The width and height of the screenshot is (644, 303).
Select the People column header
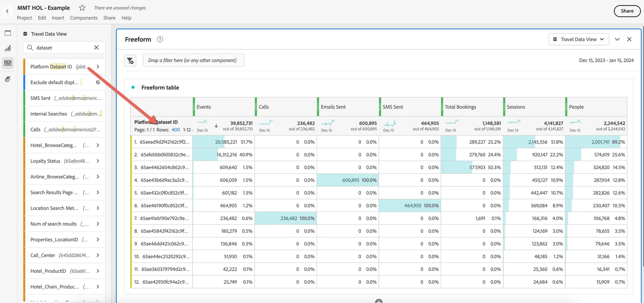point(596,107)
